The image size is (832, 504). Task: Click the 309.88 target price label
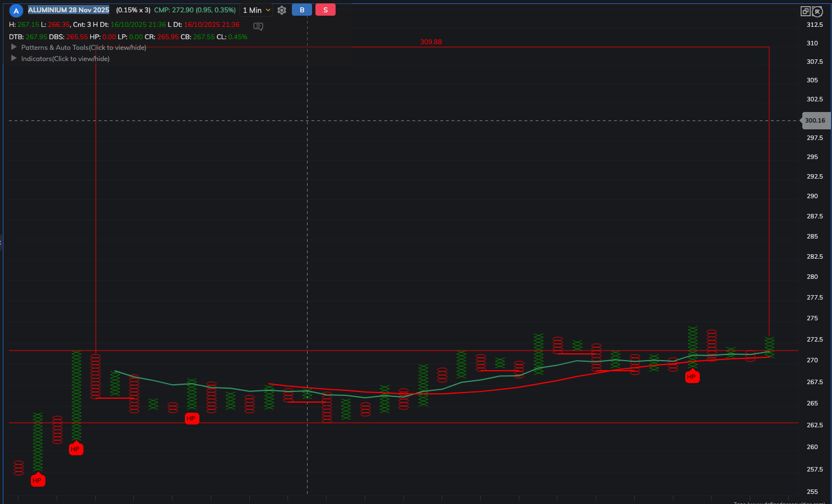[431, 42]
